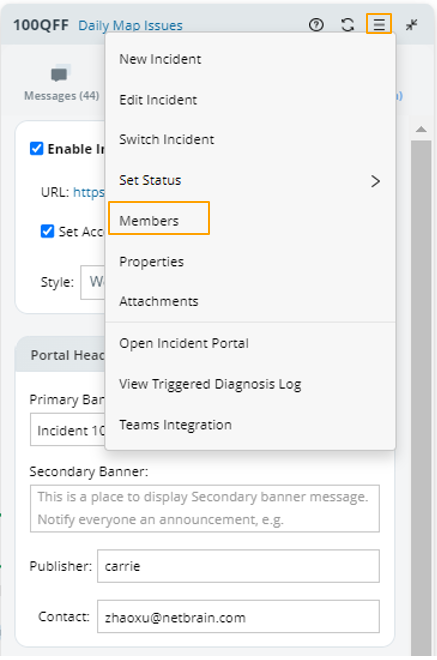Toggle the Enable checkbox
Image resolution: width=437 pixels, height=660 pixels.
37,149
